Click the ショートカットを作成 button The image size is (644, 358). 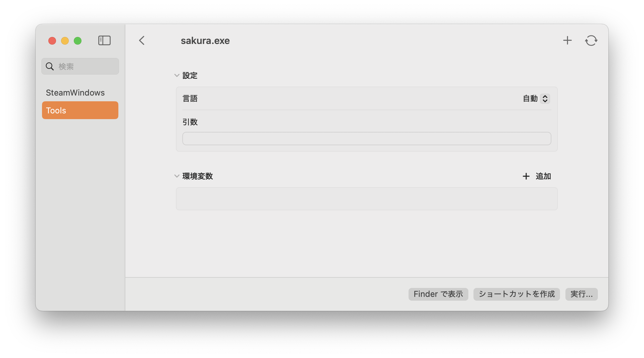point(516,294)
